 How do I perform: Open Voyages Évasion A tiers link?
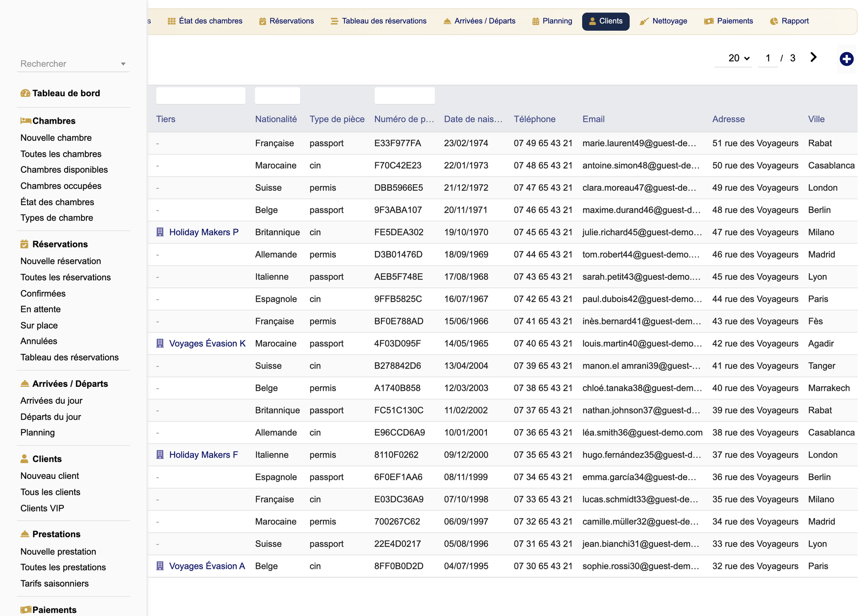click(207, 566)
